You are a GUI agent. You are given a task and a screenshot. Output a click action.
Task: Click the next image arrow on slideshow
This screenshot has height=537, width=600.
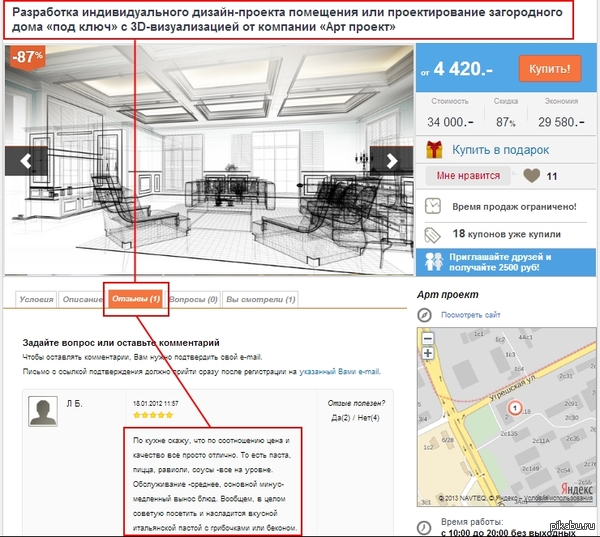coord(391,161)
